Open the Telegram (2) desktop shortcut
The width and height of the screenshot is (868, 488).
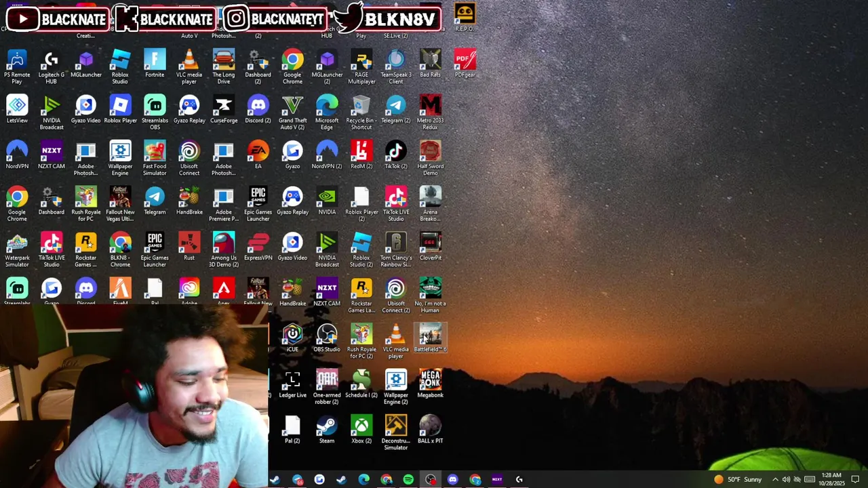[396, 109]
